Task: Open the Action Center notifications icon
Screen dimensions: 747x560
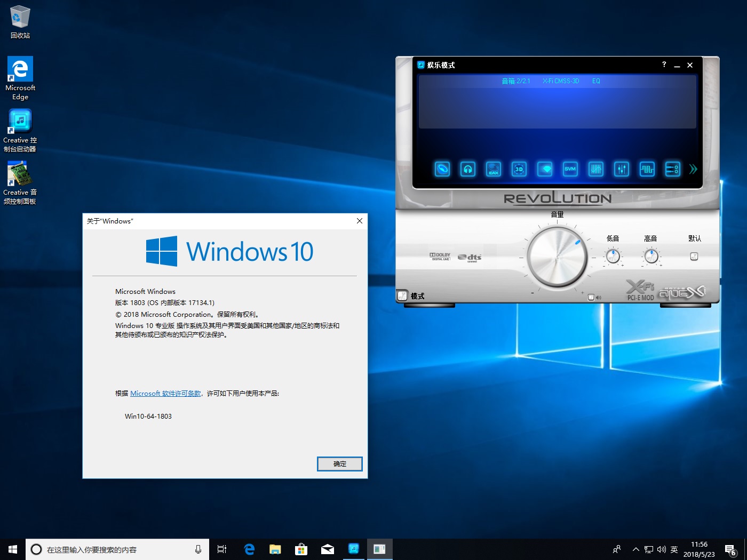Action: (730, 549)
